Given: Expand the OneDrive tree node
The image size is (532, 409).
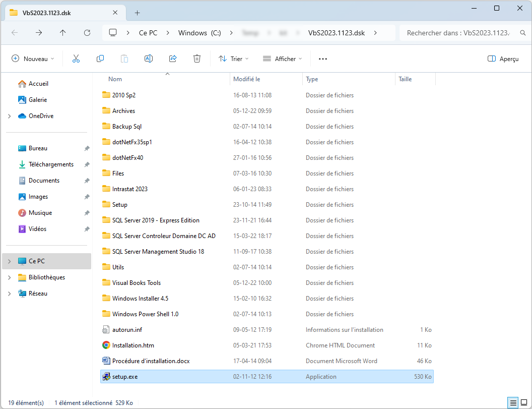Looking at the screenshot, I should click(x=10, y=116).
